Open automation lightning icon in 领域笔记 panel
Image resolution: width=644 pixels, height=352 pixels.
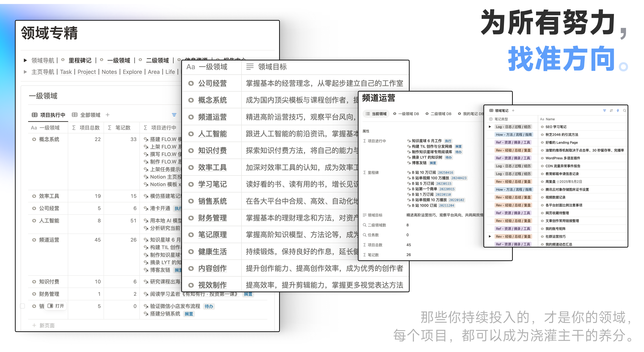click(x=618, y=110)
